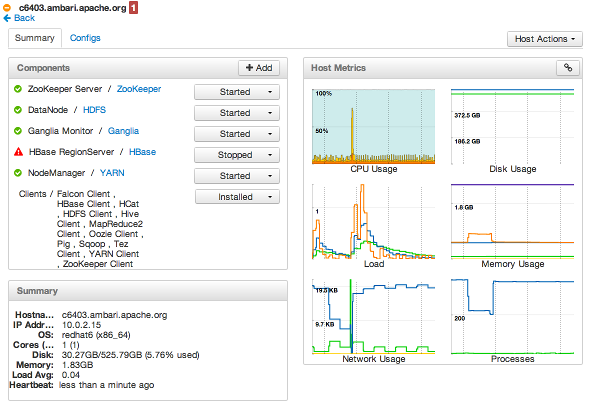The image size is (592, 407).
Task: Click the green status icon beside Ganglia Monitor
Action: (17, 131)
